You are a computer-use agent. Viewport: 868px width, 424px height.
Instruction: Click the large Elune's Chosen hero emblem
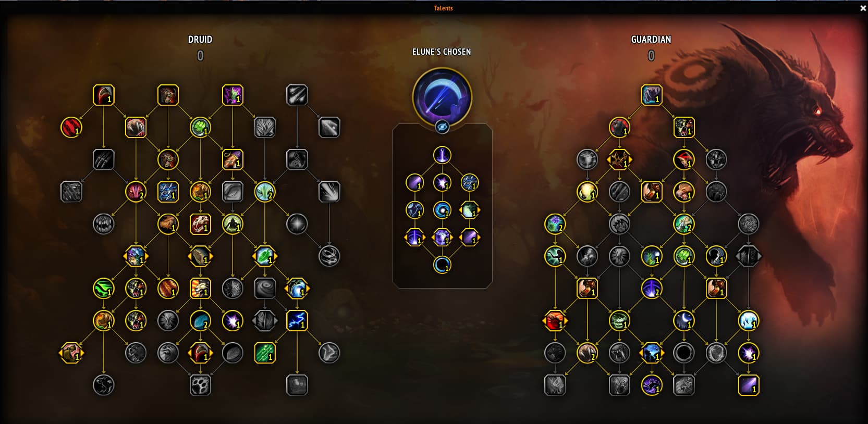point(442,96)
